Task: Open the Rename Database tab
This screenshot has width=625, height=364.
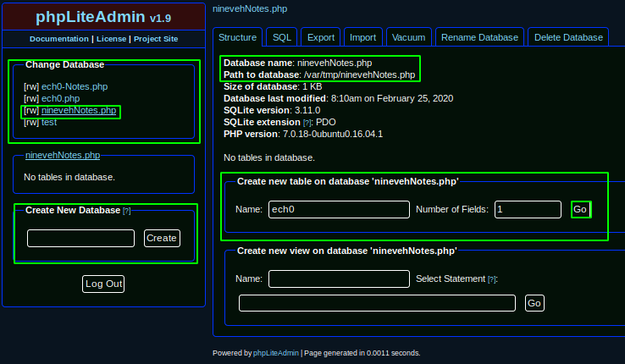Action: point(479,37)
